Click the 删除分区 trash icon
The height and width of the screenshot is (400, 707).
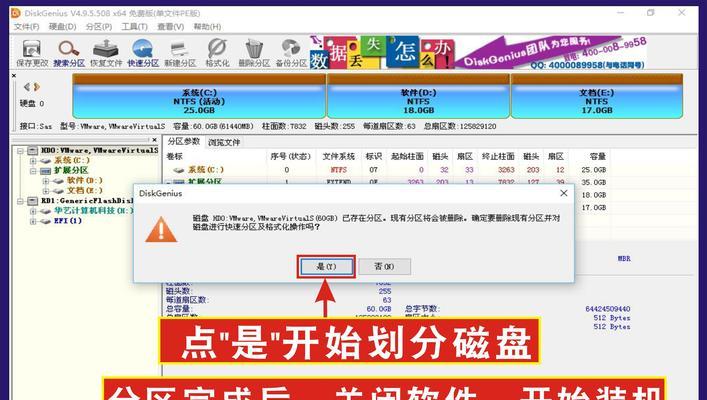(254, 53)
